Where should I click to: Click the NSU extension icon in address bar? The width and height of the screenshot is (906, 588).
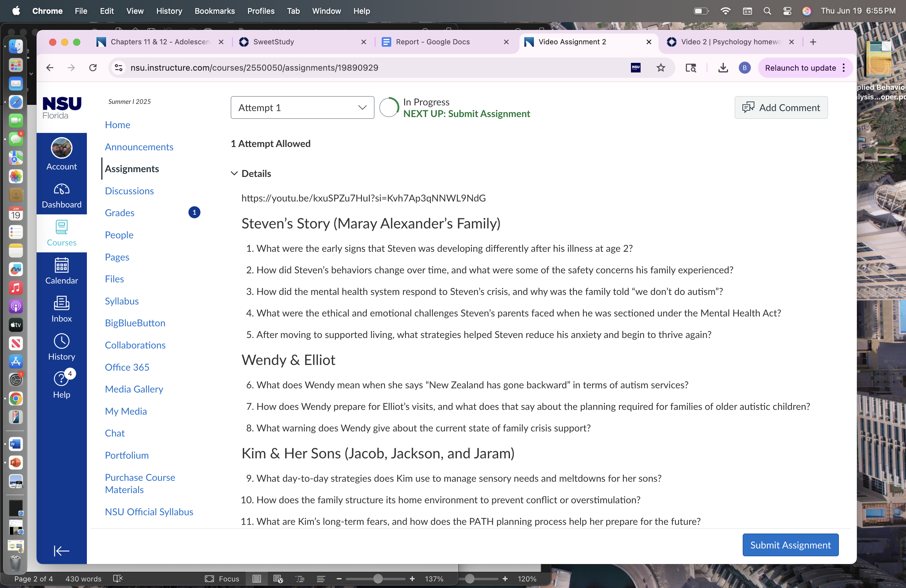[635, 68]
